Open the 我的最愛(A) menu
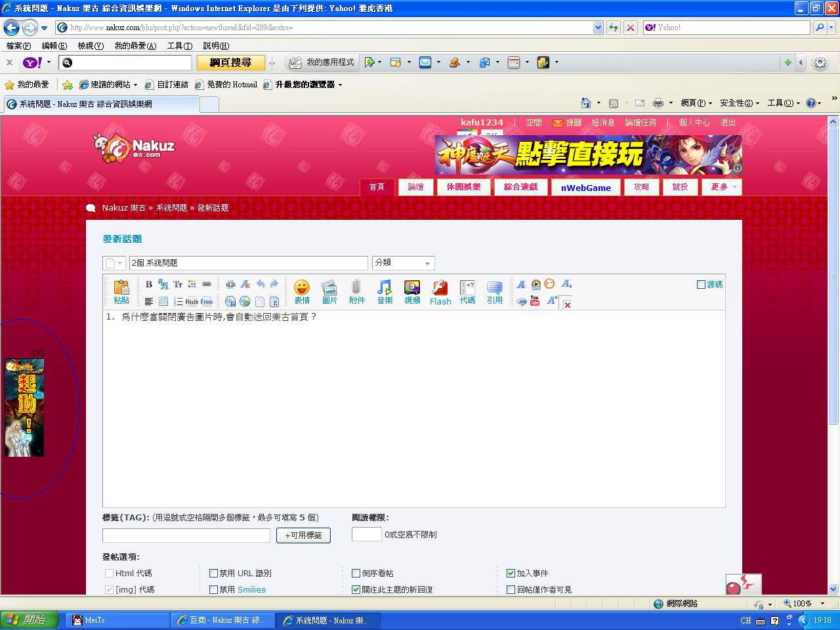Screen dimensions: 840x630 (135, 46)
